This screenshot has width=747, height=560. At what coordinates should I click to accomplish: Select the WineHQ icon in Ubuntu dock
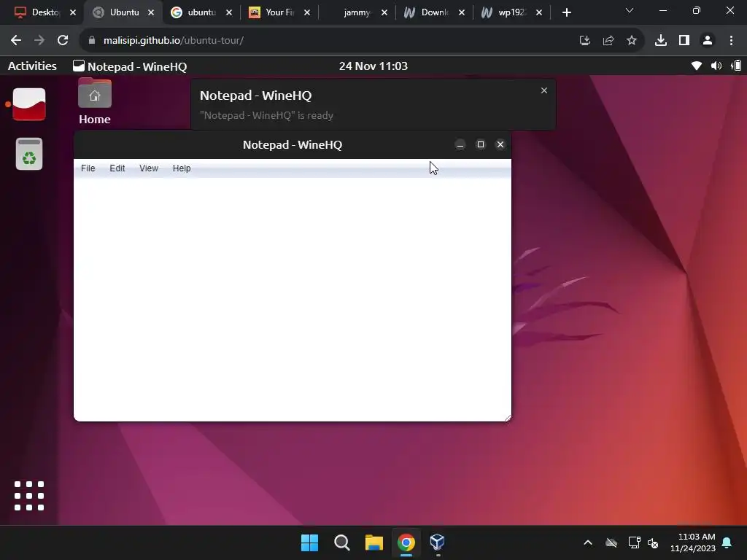(29, 104)
